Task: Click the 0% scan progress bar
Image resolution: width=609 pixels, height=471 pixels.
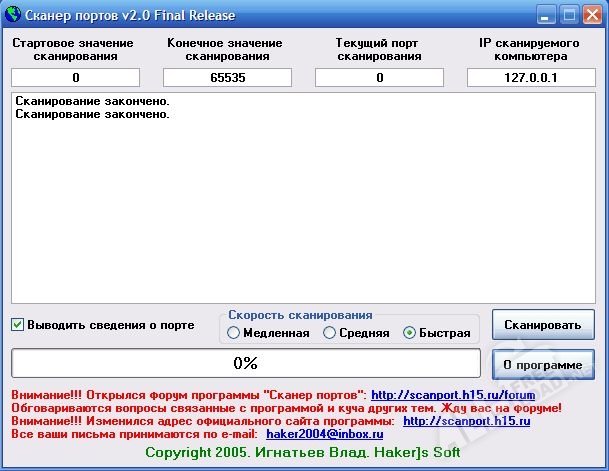Action: tap(245, 362)
